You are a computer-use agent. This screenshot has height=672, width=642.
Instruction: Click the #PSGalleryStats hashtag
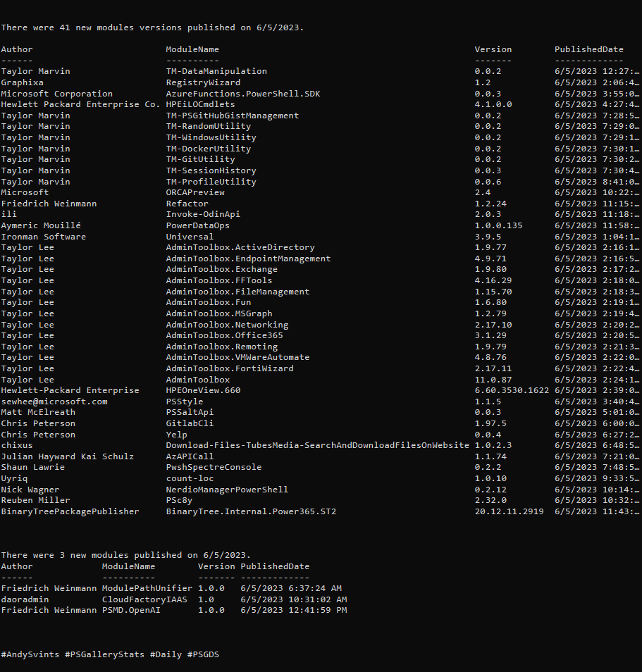(x=104, y=654)
